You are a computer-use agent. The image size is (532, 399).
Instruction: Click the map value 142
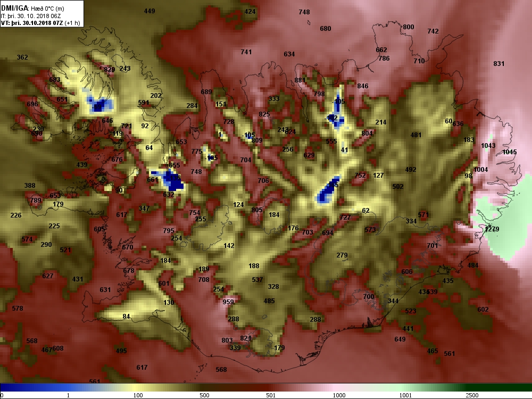229,246
